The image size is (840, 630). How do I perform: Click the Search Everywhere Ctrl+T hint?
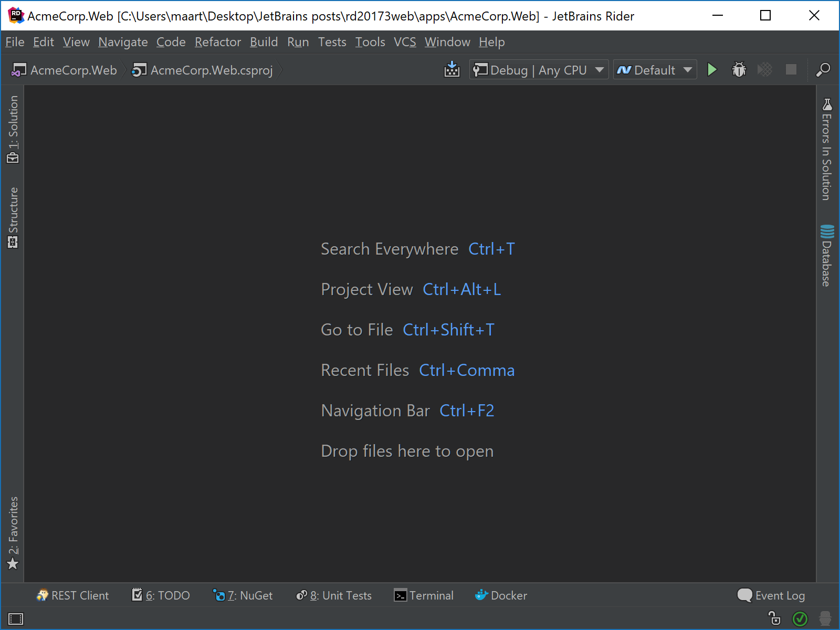pyautogui.click(x=418, y=249)
